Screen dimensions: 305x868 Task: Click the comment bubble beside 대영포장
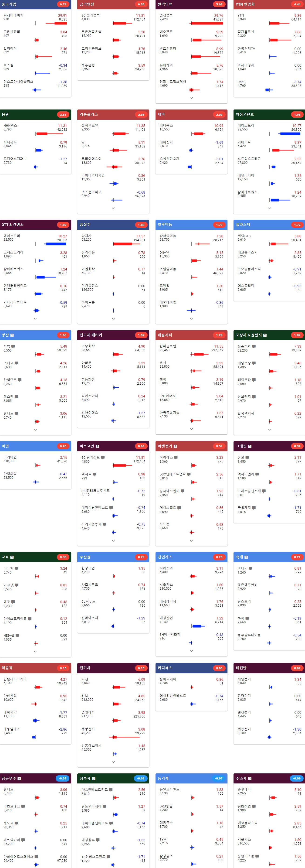tap(254, 363)
